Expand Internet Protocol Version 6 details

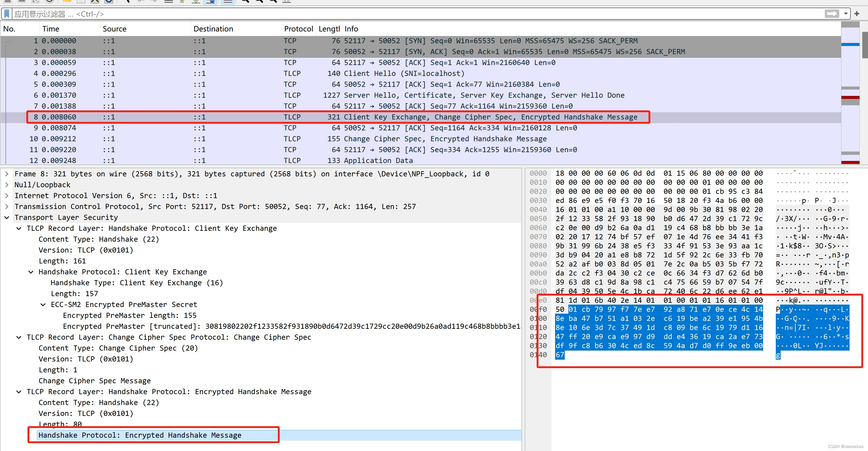click(x=7, y=195)
